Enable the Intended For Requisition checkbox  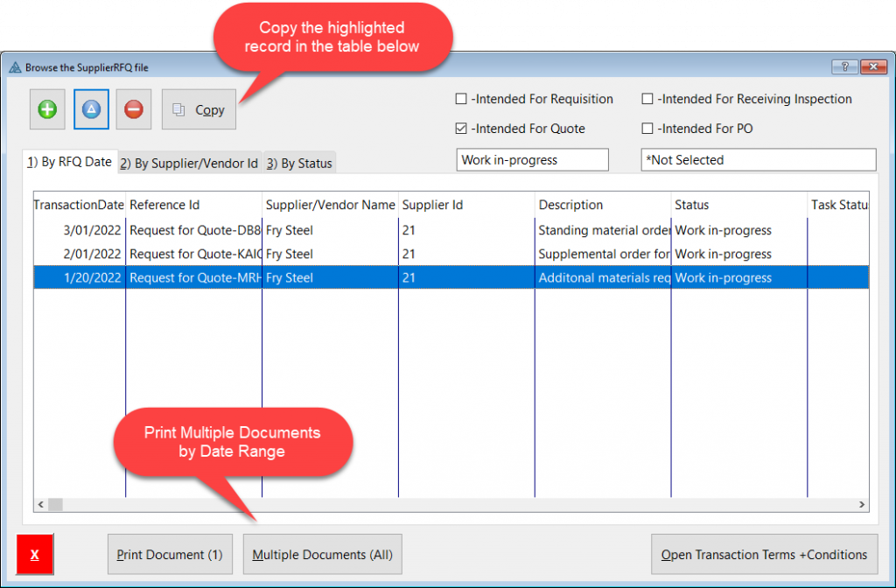(x=461, y=99)
